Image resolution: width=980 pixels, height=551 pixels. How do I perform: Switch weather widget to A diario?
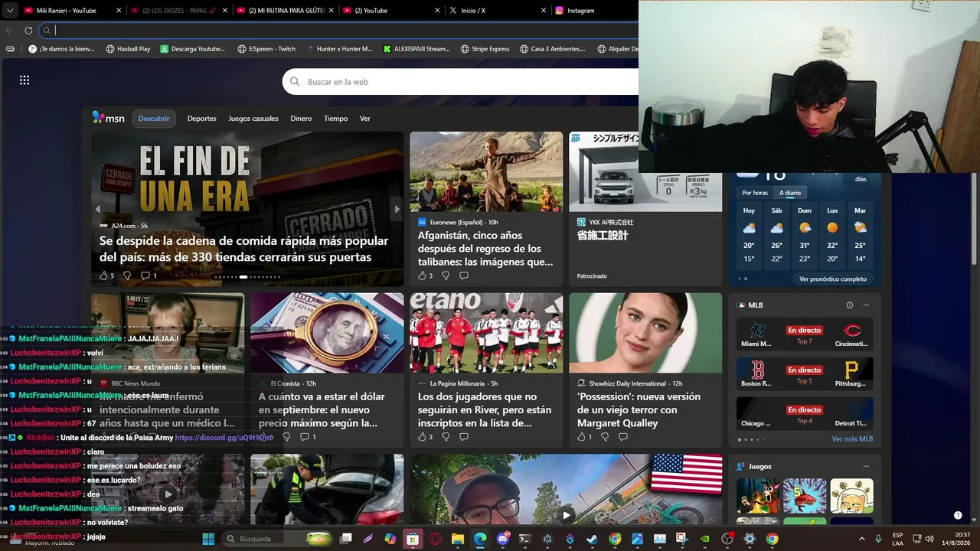(x=790, y=193)
